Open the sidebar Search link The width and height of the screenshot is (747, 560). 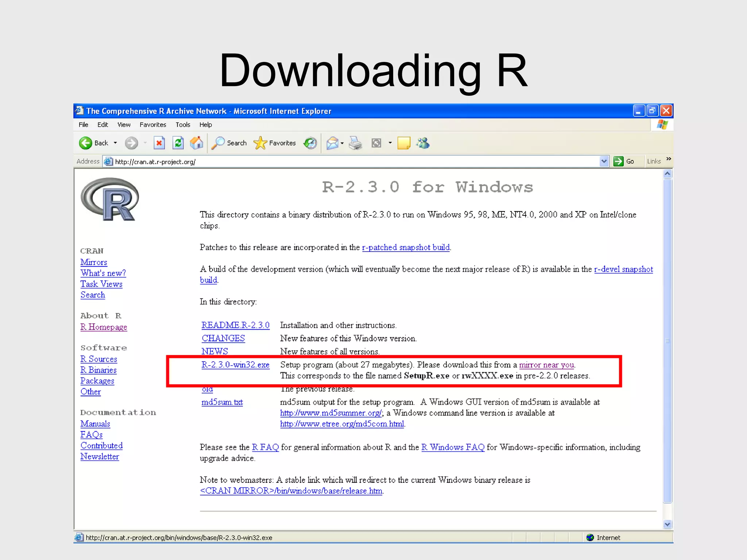click(x=93, y=295)
